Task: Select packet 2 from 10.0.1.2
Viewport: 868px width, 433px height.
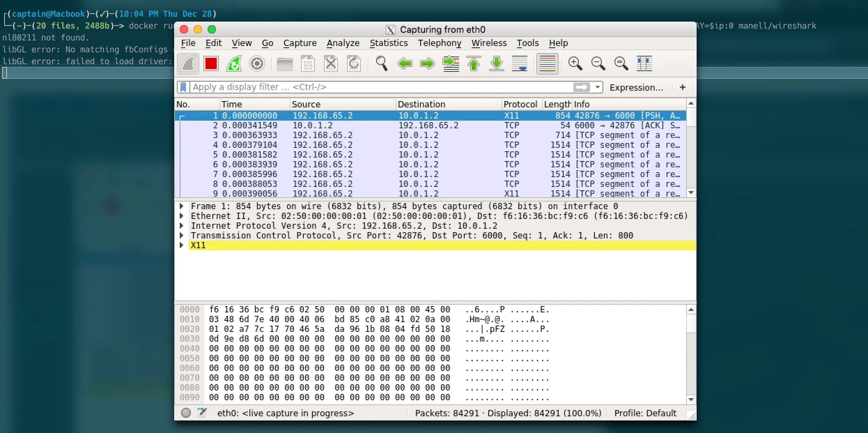Action: 431,126
